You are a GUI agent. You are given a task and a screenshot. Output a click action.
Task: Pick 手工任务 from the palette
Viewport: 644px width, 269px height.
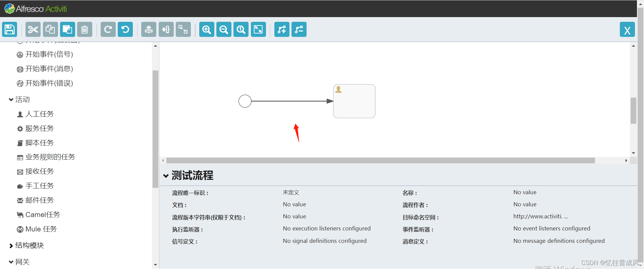[x=36, y=186]
